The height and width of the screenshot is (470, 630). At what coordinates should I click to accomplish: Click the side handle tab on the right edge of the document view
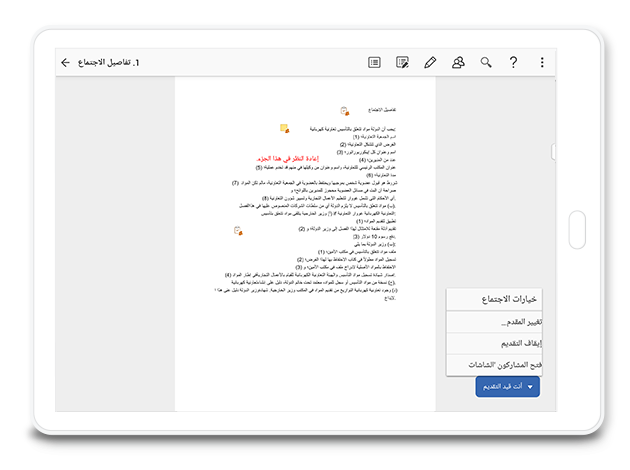[x=553, y=152]
